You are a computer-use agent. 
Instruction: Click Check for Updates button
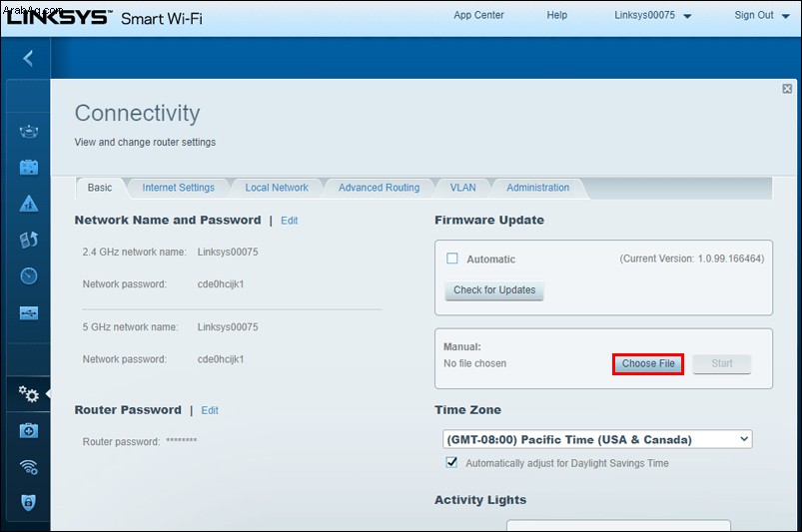tap(494, 290)
